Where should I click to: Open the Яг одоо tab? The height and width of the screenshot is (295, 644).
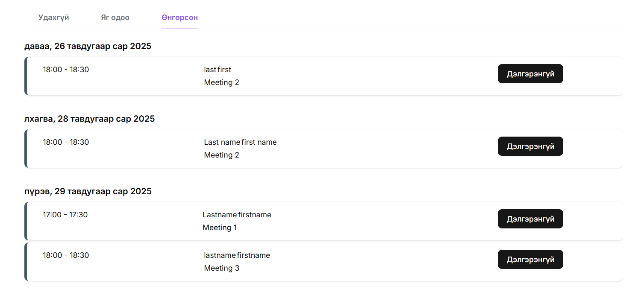coord(115,18)
